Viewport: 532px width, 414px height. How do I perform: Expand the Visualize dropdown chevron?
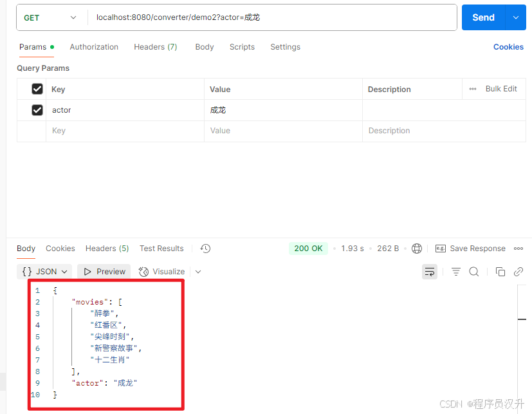click(199, 272)
